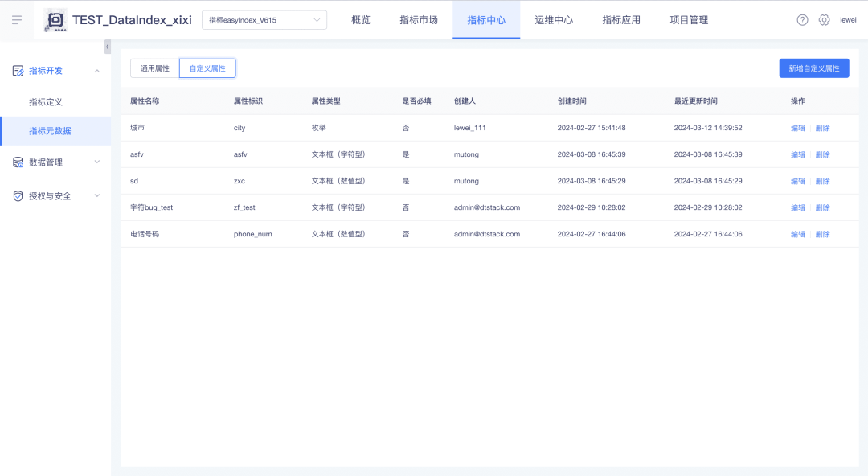Click the 字符bug_test name cell
Image resolution: width=868 pixels, height=476 pixels.
[151, 207]
